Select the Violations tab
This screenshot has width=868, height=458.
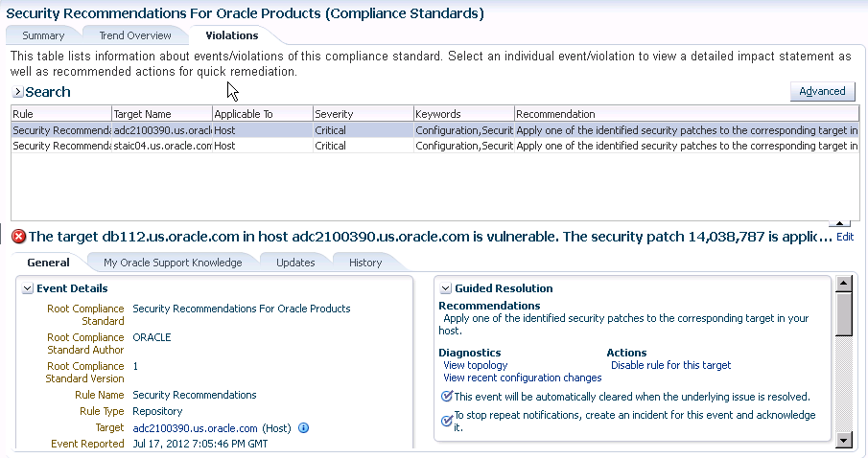(232, 35)
